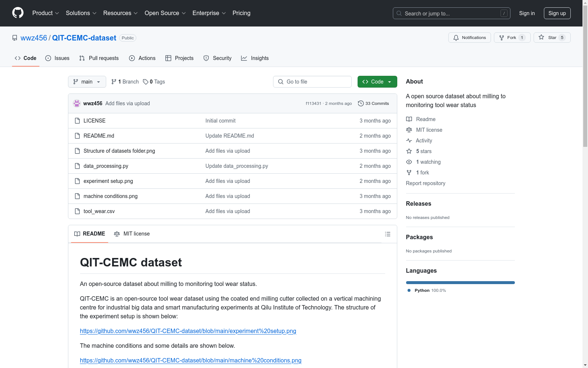Click the Notifications bell button

[x=469, y=38]
